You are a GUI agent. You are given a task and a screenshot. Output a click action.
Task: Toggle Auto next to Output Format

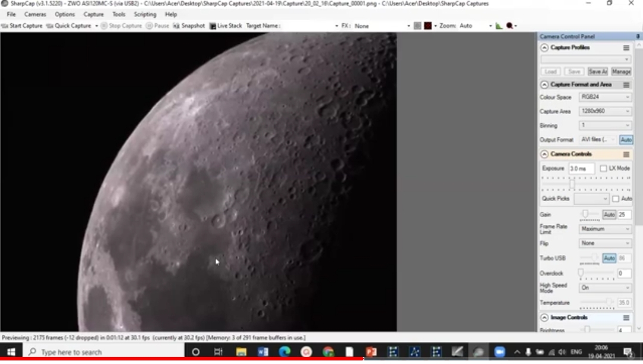626,140
